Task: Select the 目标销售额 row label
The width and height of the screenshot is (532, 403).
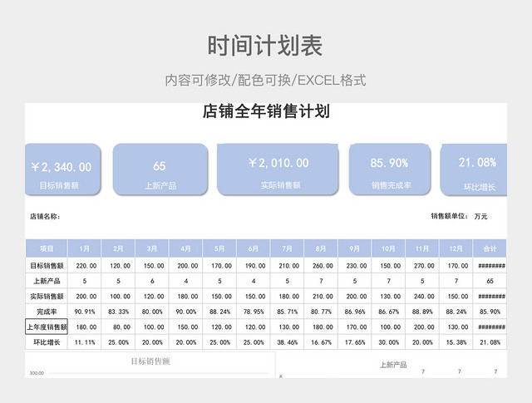Action: (x=47, y=266)
